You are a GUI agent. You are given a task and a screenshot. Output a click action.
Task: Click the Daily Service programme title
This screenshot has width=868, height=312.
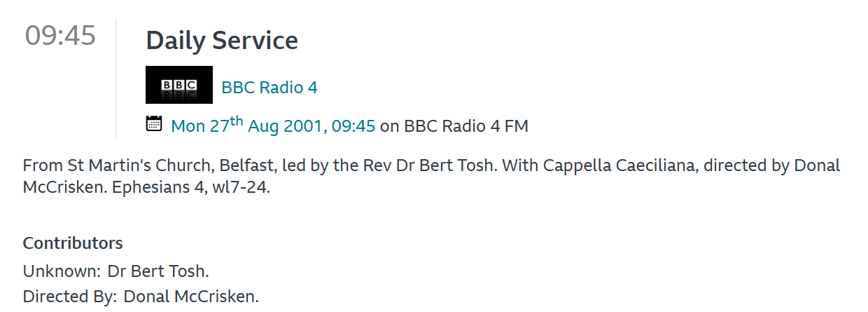222,41
